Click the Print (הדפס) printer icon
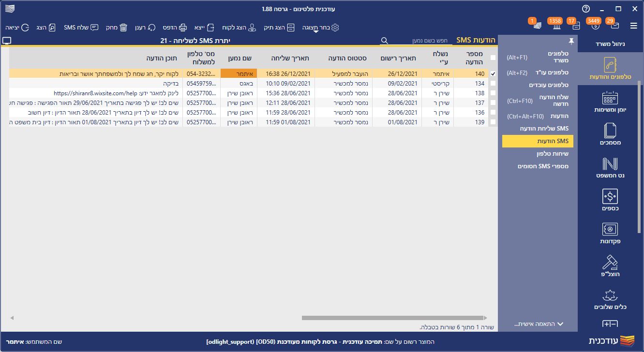 182,28
